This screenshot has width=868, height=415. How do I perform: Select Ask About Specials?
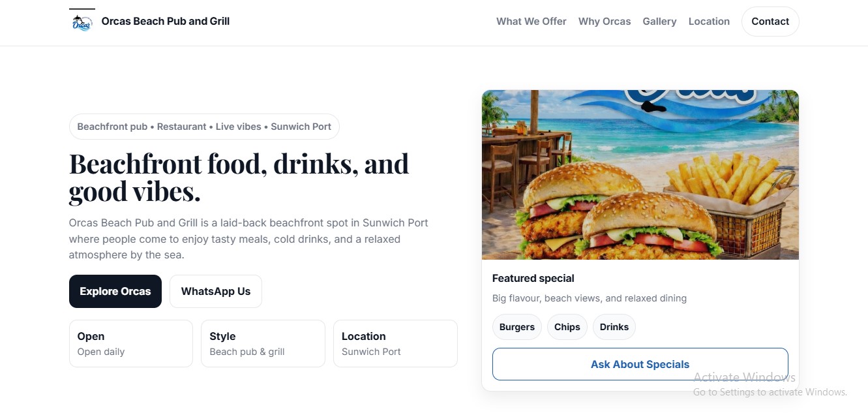pos(640,363)
